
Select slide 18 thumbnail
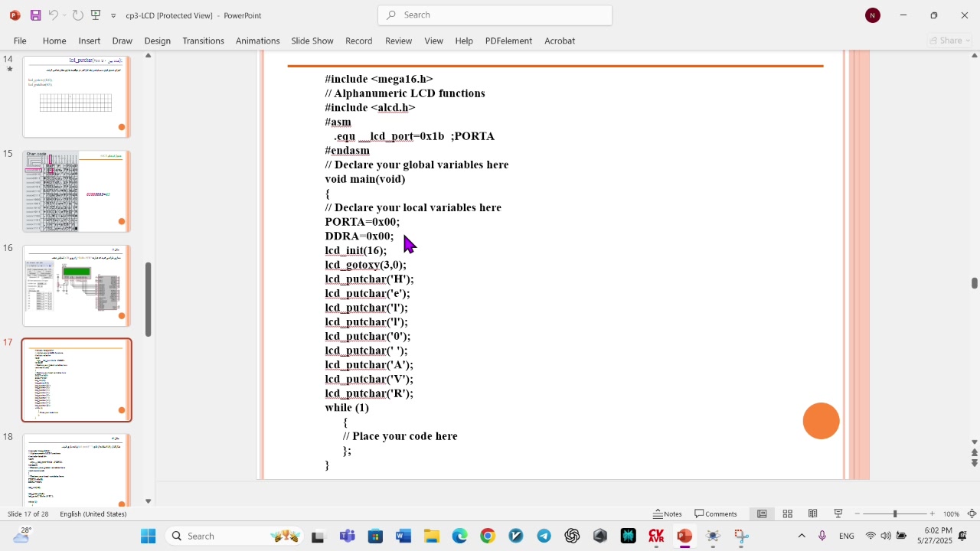[x=77, y=469]
